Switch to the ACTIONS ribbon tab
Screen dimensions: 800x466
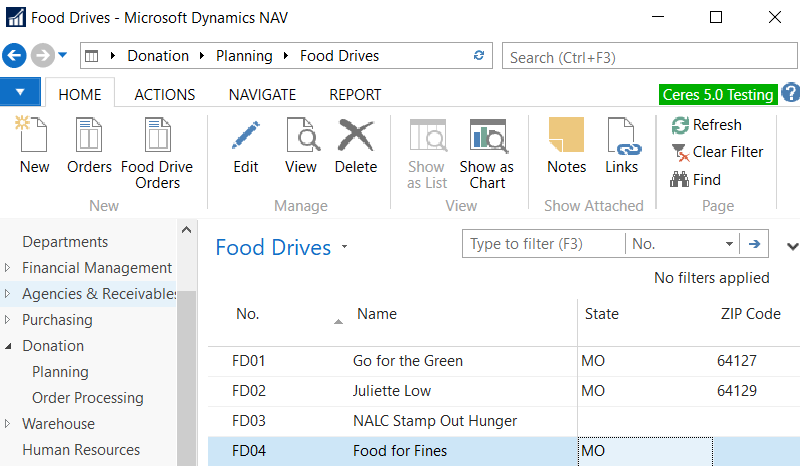pyautogui.click(x=164, y=95)
